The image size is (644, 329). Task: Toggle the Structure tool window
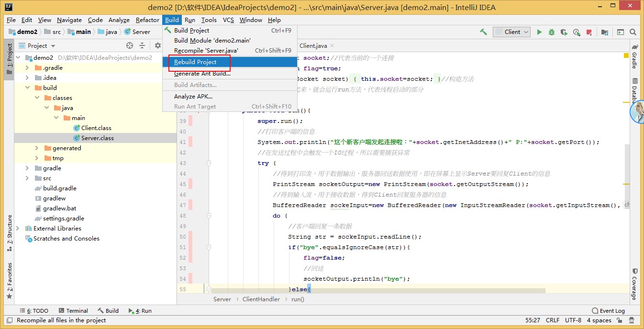9,233
